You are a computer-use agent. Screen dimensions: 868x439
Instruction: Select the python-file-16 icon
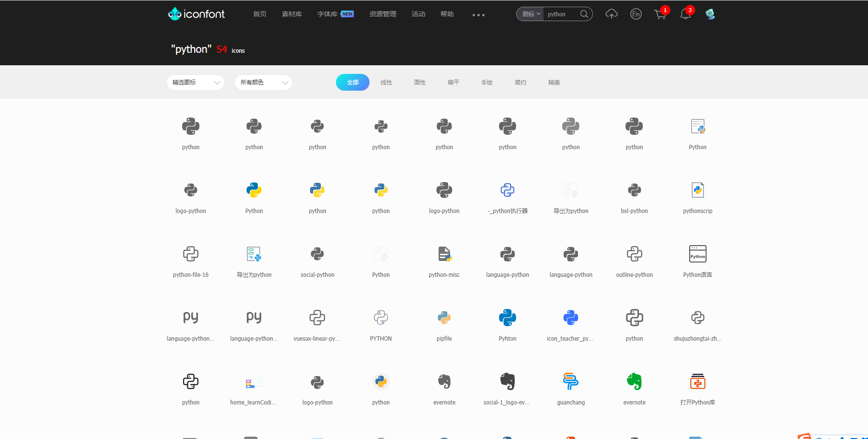click(x=191, y=254)
